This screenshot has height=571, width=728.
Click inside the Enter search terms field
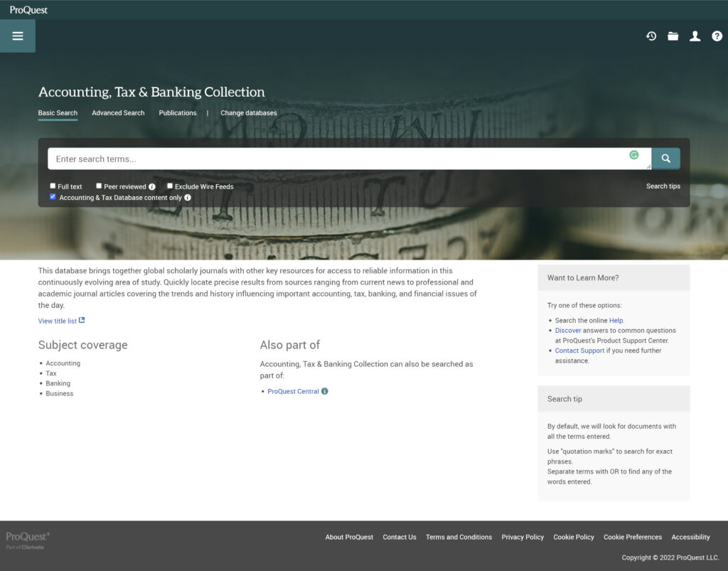284,158
